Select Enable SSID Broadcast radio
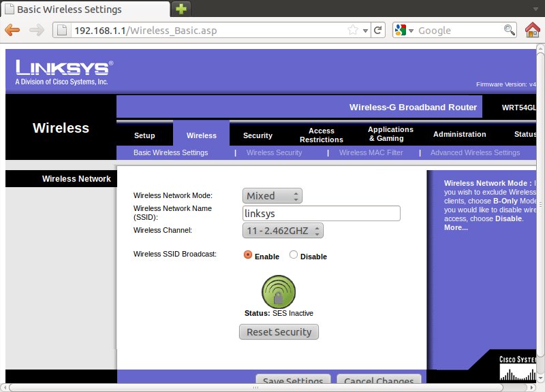 (x=247, y=255)
